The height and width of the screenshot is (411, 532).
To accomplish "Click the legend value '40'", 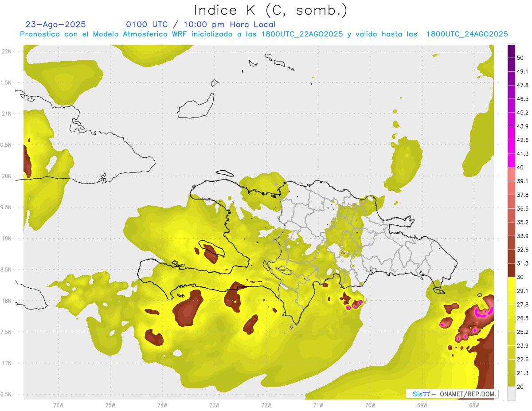I will pos(521,167).
